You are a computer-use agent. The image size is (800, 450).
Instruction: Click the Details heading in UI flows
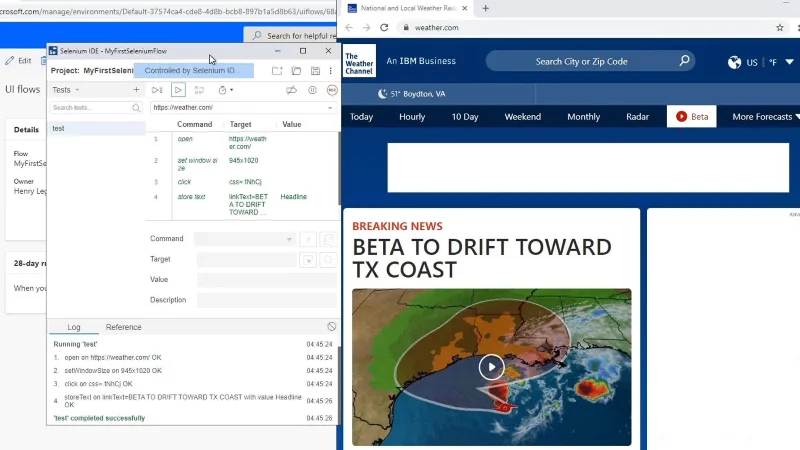click(x=26, y=130)
